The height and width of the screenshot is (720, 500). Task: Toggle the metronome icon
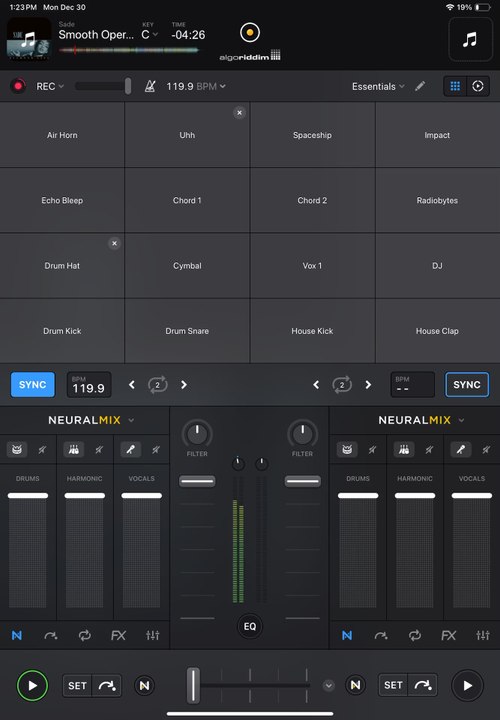coord(150,86)
